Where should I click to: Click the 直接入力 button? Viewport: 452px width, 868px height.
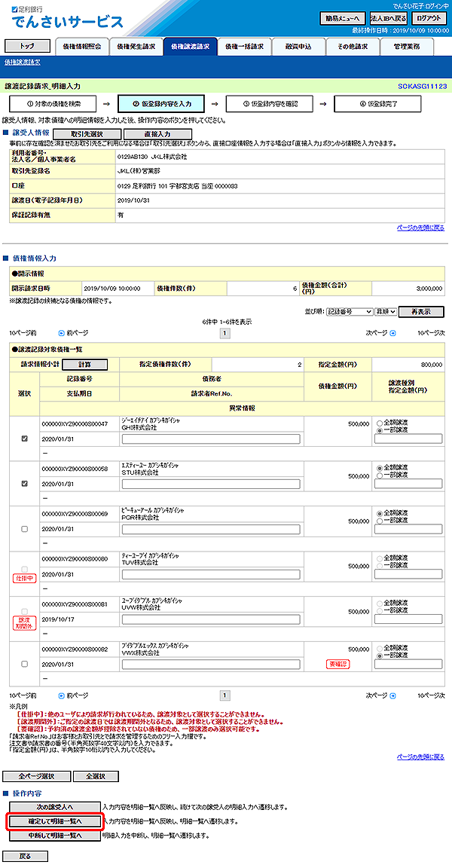point(157,134)
